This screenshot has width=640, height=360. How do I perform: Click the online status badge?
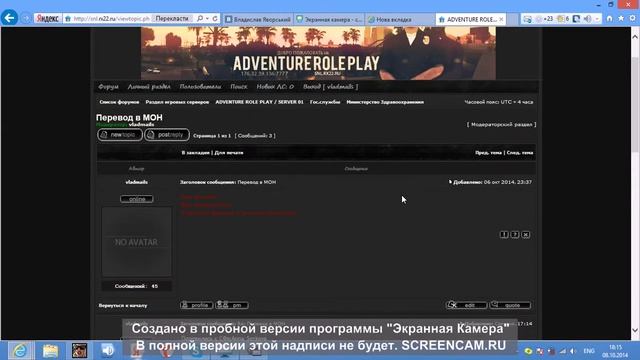pos(137,199)
